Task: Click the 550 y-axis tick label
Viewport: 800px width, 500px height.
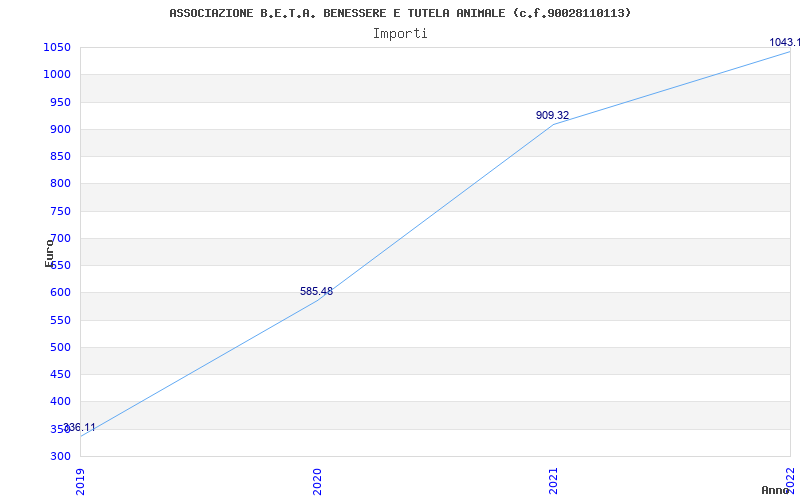Action: pyautogui.click(x=60, y=320)
